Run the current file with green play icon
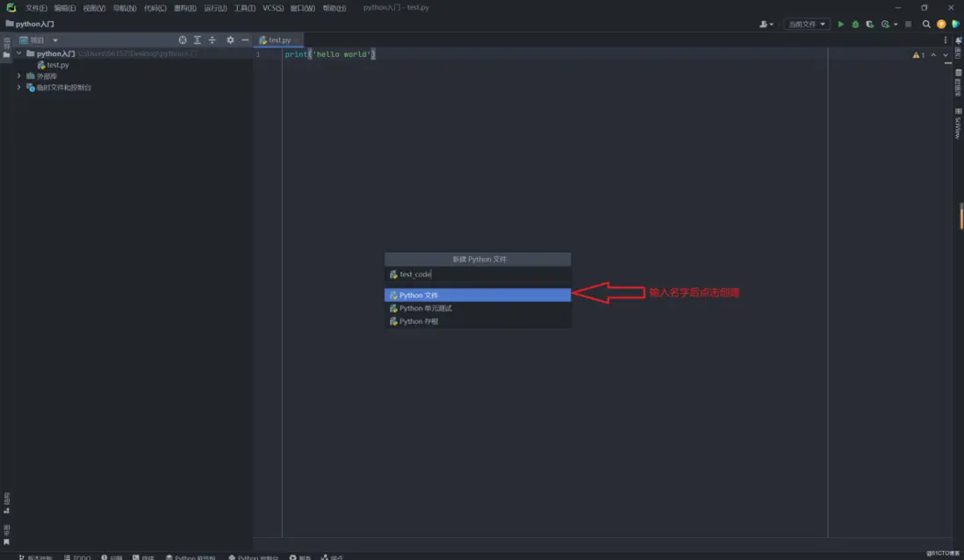 tap(840, 24)
